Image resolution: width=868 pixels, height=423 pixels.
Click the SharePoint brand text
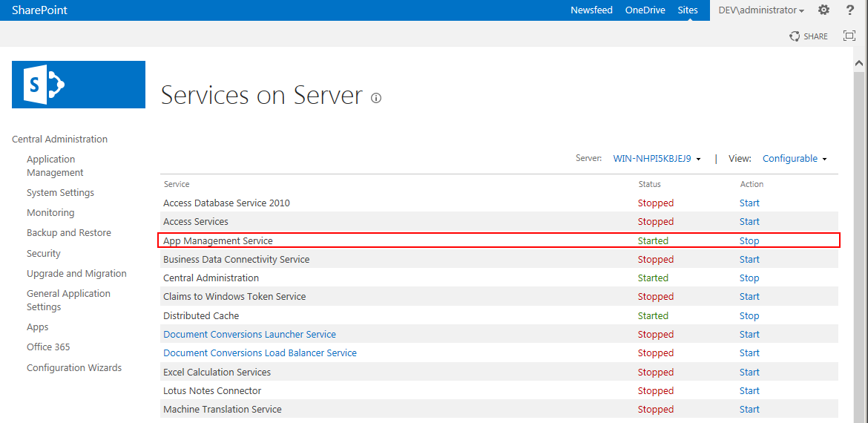(x=40, y=10)
